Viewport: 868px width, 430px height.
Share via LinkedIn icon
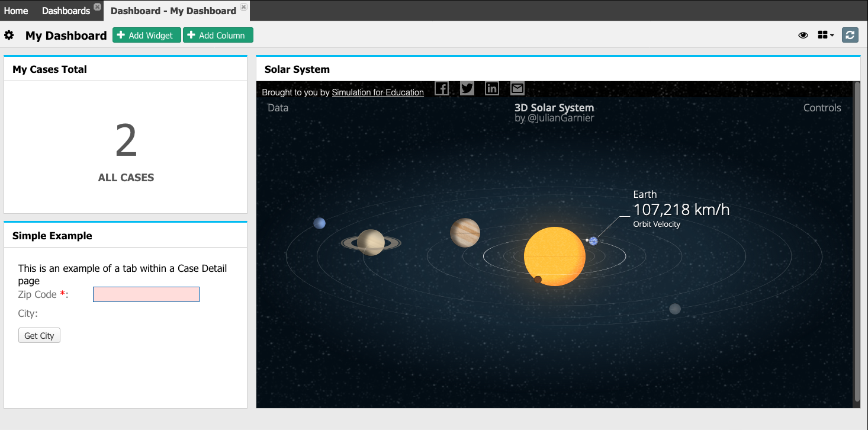(492, 88)
